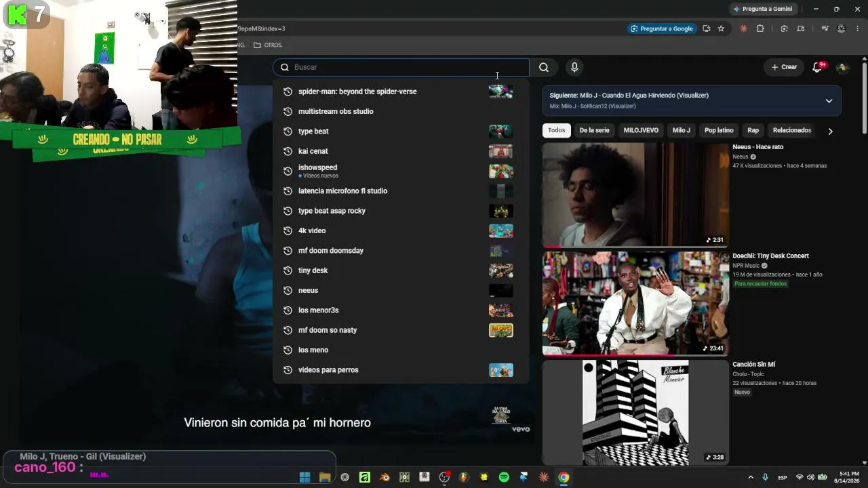Choose suggestion 'los menor3s'

(x=401, y=310)
